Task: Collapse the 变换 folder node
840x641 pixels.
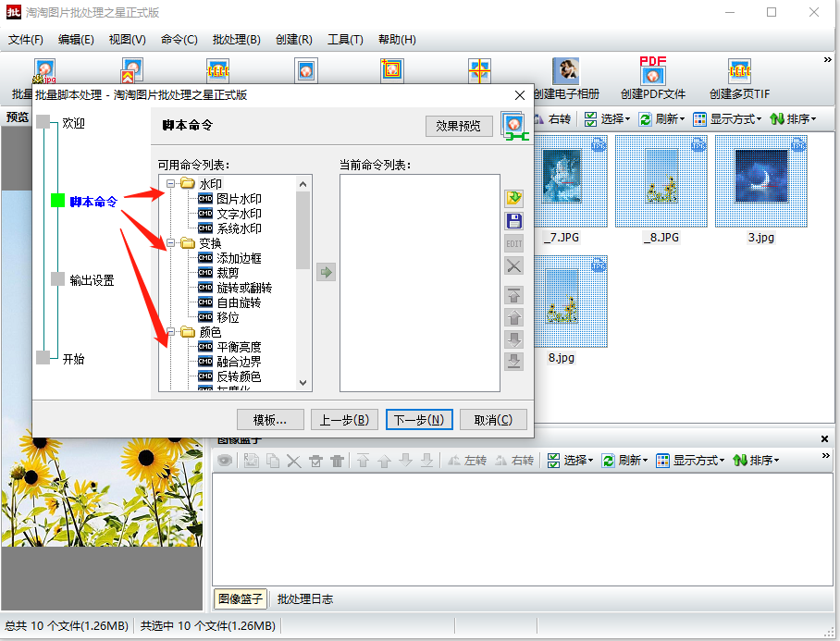Action: pyautogui.click(x=170, y=243)
